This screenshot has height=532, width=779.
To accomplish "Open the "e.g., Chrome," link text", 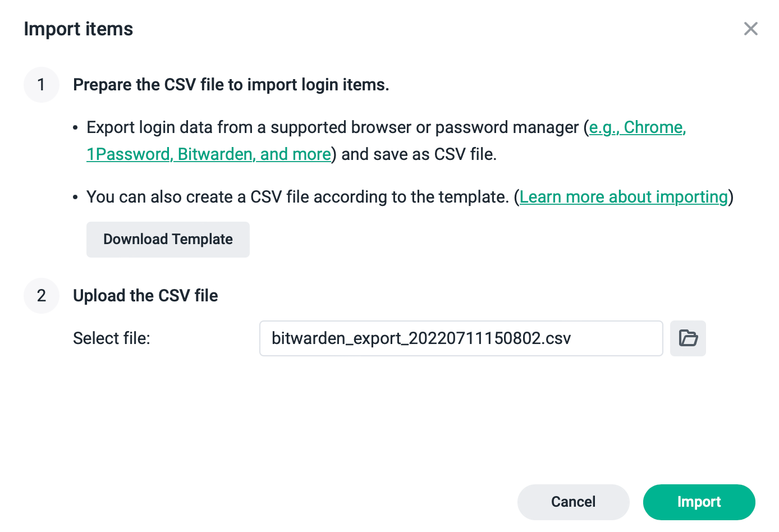I will point(637,128).
